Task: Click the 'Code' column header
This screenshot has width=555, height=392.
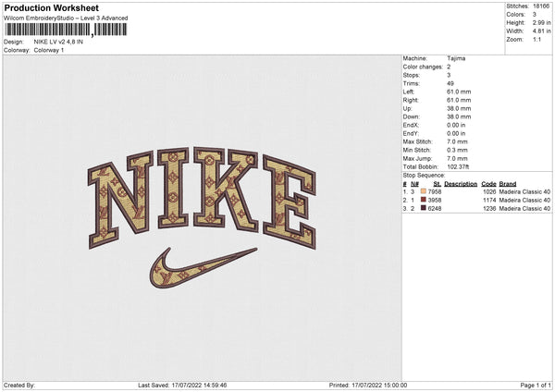Action: (x=488, y=184)
